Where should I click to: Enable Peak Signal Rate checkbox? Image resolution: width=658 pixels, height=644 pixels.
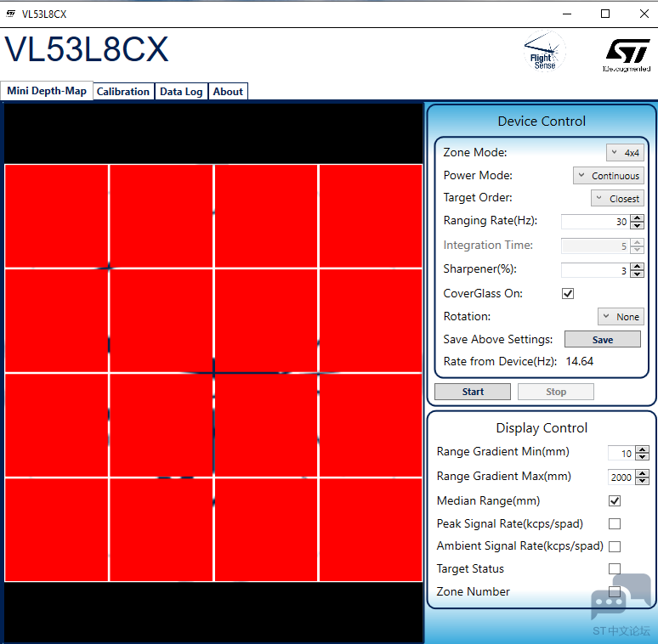coord(615,524)
